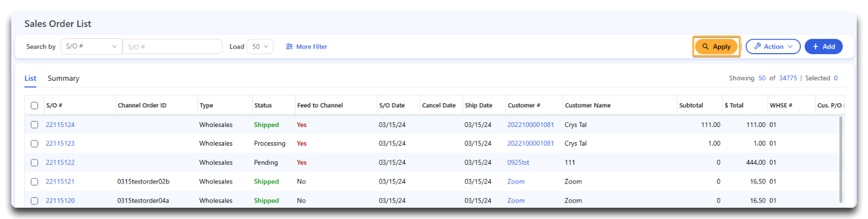The image size is (868, 219).
Task: Toggle the select-all header checkbox
Action: click(34, 106)
